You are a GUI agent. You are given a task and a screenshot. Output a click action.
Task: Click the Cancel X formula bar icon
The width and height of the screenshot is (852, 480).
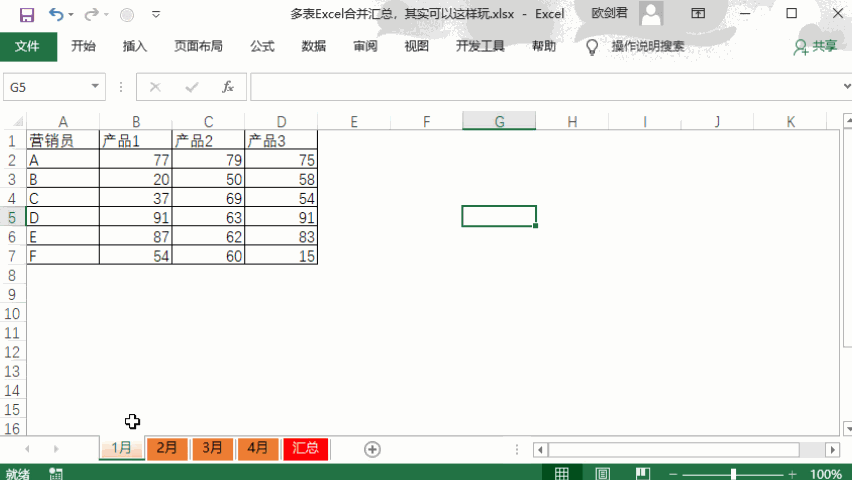point(155,87)
